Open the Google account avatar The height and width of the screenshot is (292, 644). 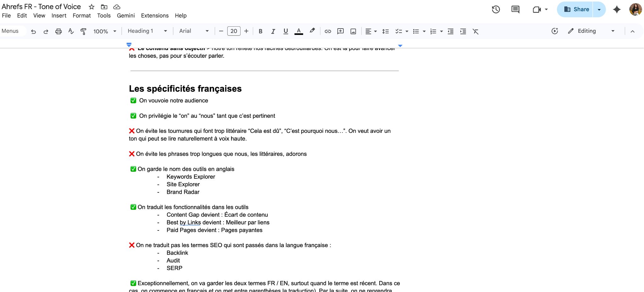tap(636, 9)
